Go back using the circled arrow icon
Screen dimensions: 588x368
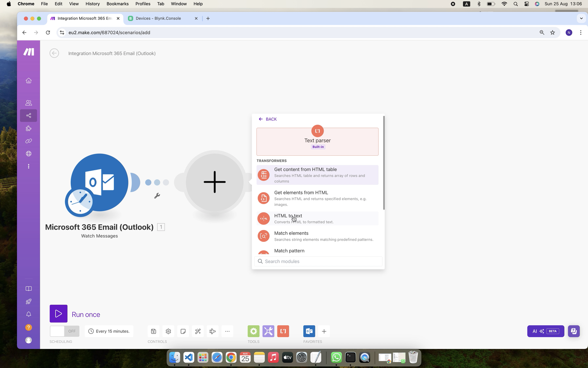pos(54,53)
